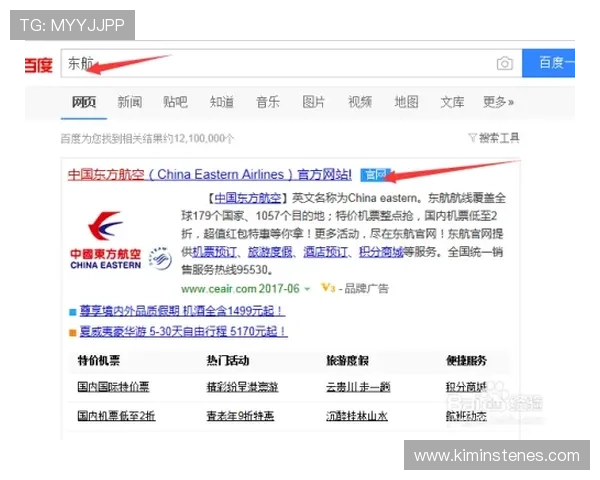Open the 旅游度假 link in the description
The height and width of the screenshot is (480, 600).
click(x=270, y=252)
